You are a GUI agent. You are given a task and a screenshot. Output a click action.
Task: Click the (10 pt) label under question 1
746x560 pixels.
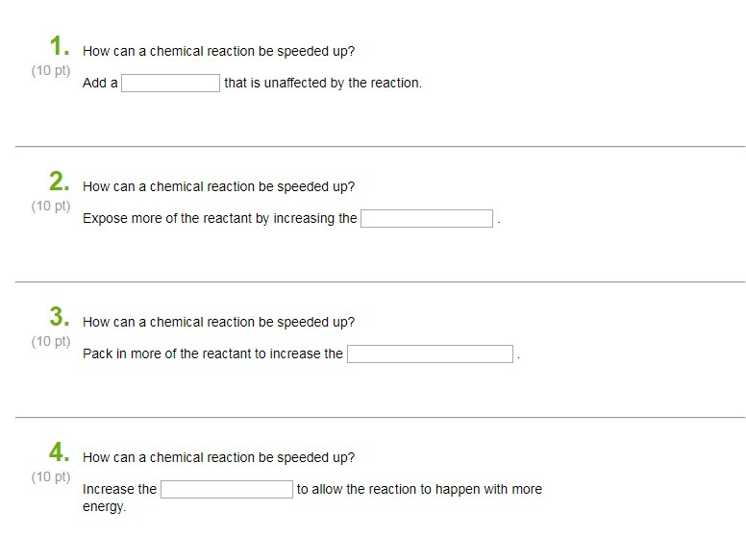click(51, 71)
